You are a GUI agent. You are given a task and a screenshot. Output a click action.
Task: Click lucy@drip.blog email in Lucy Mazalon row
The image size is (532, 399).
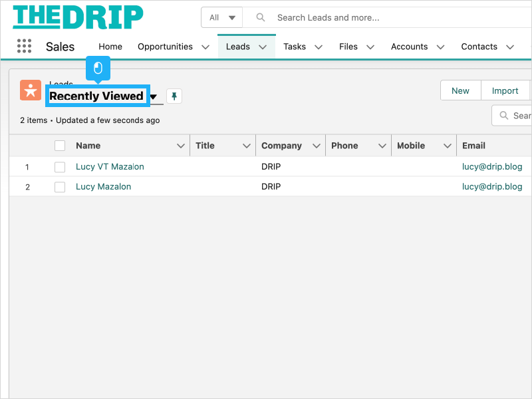tap(492, 187)
